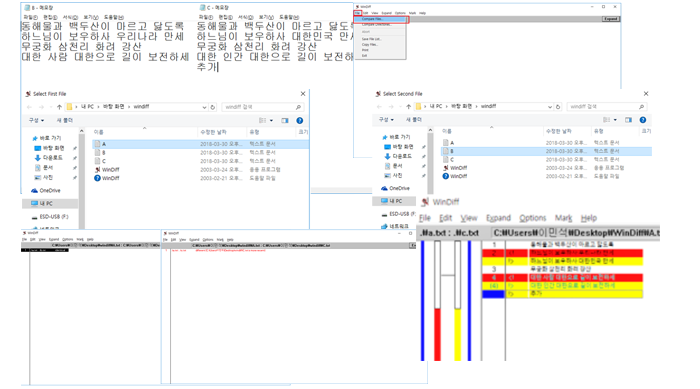Click 새 폴더 in Select First File

64,121
